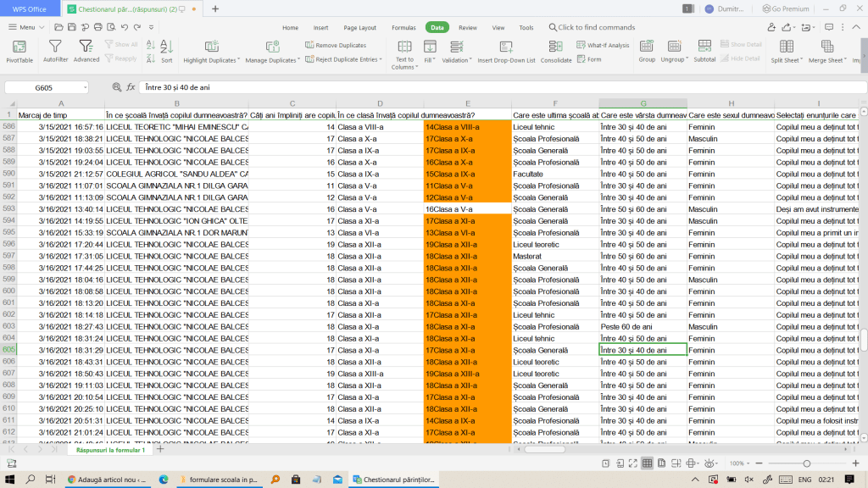Open the Page Layout ribbon tab
This screenshot has width=868, height=488.
point(360,27)
